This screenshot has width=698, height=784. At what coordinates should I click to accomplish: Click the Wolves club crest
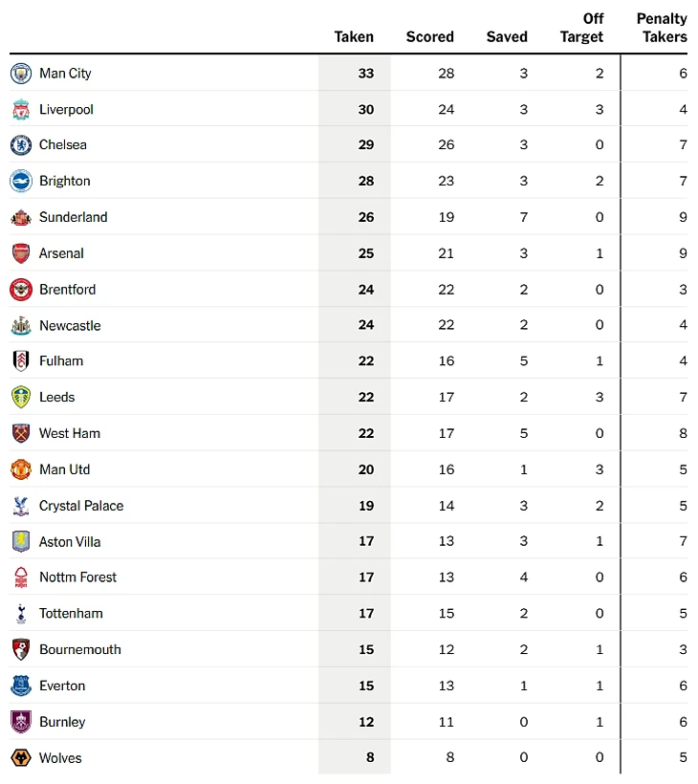tap(21, 758)
